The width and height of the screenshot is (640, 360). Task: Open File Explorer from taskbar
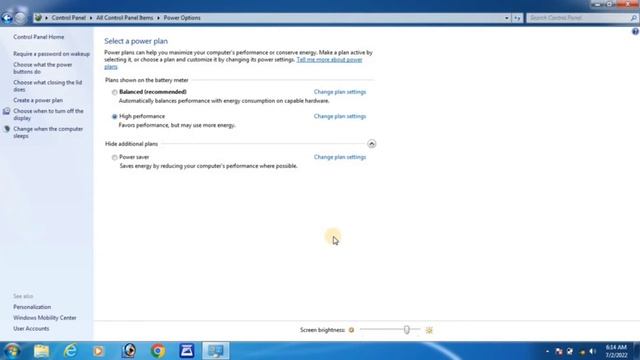click(41, 351)
